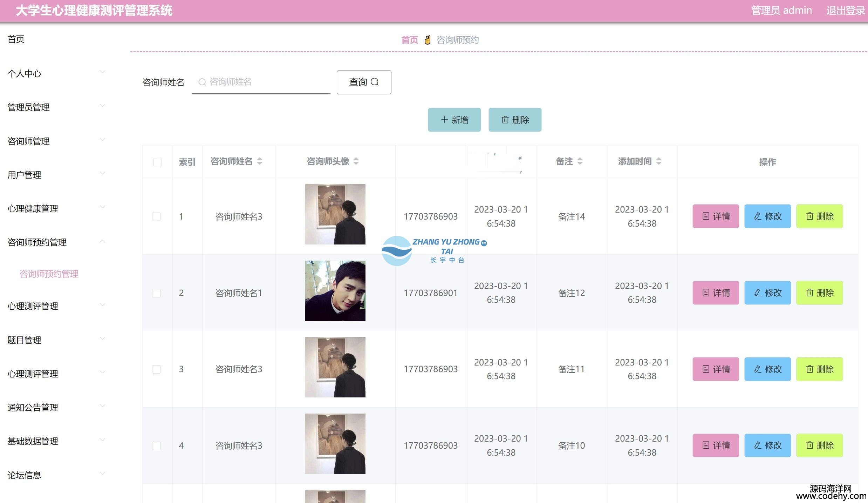Click 删除 for row 1
The width and height of the screenshot is (868, 503).
pos(819,216)
